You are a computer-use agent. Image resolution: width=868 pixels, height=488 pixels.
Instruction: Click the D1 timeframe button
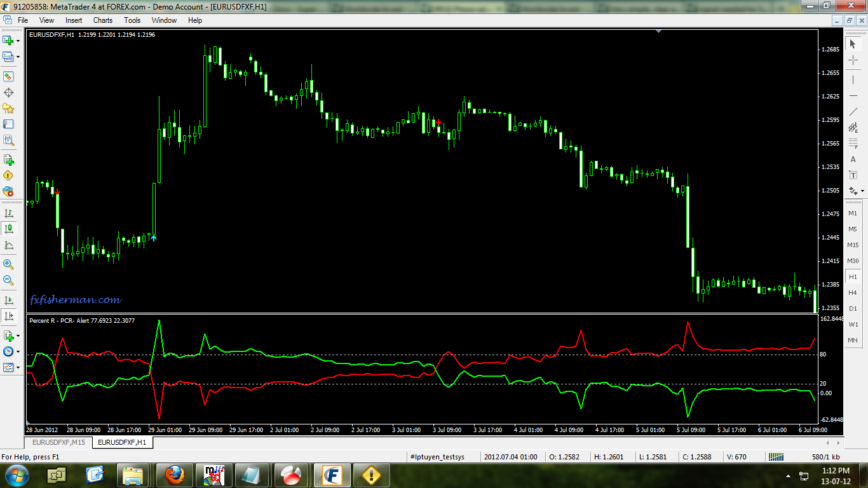[853, 308]
